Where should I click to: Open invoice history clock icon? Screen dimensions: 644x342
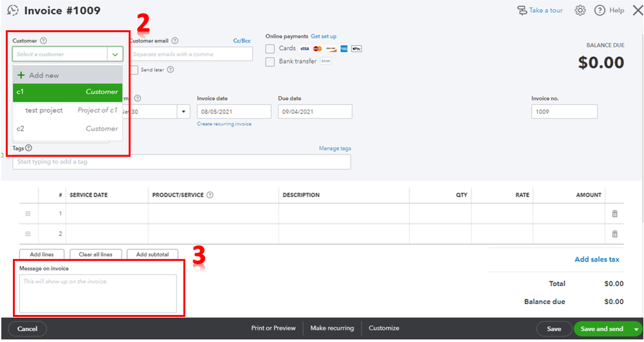(x=13, y=10)
